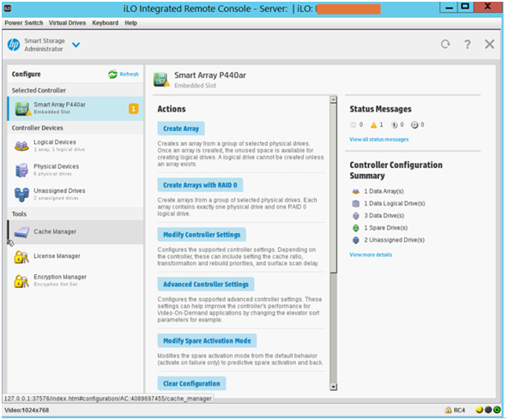Open the Power Switch menu
This screenshot has width=508, height=420.
(24, 23)
